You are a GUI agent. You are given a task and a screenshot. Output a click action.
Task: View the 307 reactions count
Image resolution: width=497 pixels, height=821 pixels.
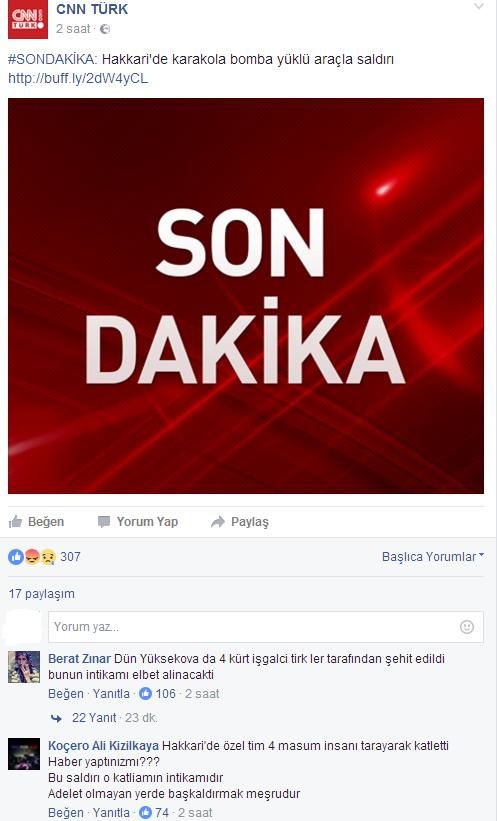(x=70, y=557)
